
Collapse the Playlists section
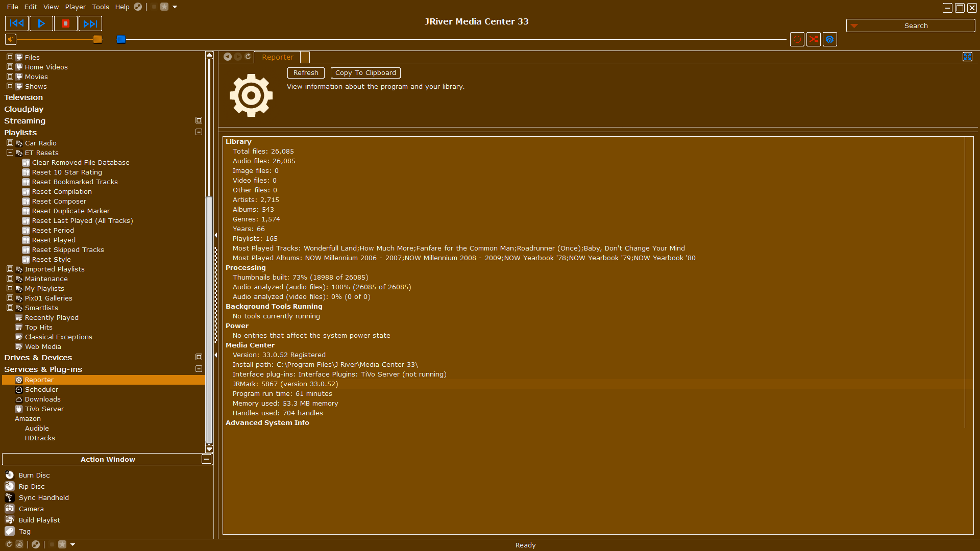coord(199,132)
